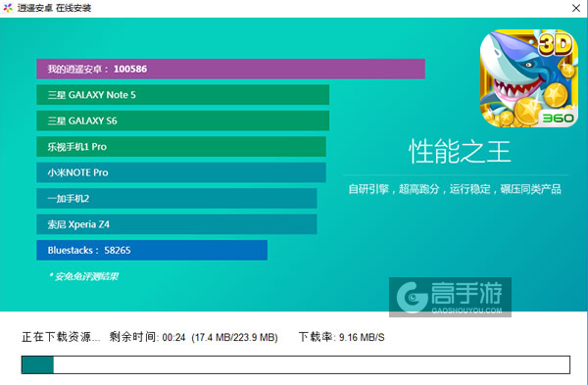
Task: Select the 三星 GALAXY Note 5 bar
Action: click(183, 95)
